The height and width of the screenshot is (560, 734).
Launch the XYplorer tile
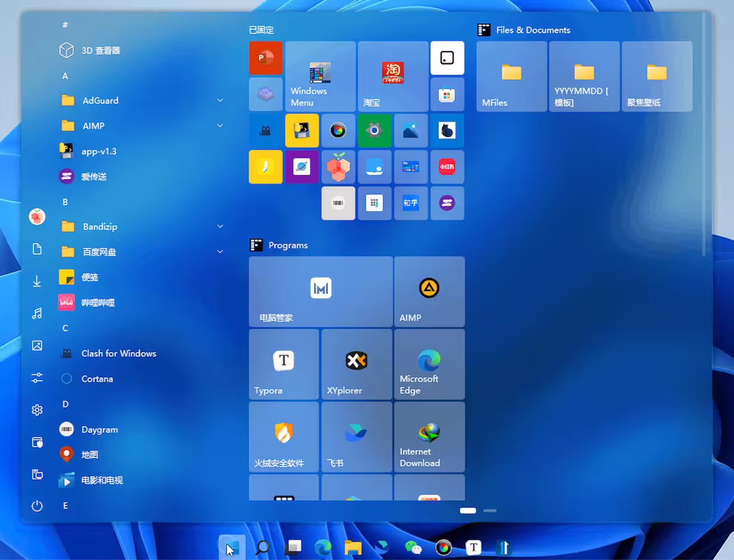coord(357,365)
